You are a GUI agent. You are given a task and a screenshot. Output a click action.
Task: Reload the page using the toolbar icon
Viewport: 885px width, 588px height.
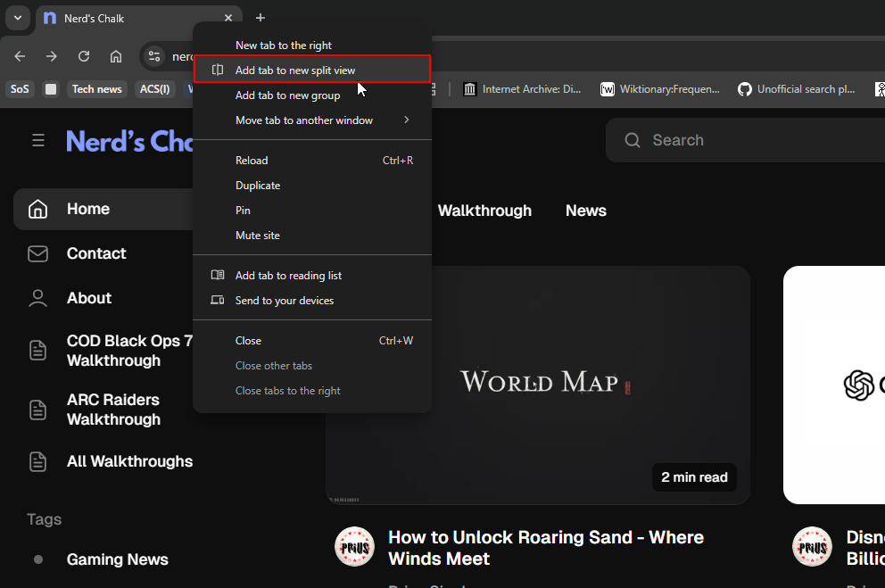(x=84, y=56)
